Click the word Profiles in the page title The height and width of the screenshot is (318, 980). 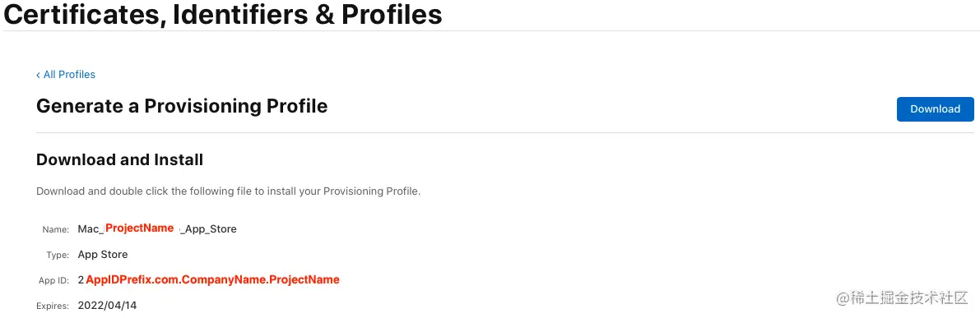[x=392, y=15]
